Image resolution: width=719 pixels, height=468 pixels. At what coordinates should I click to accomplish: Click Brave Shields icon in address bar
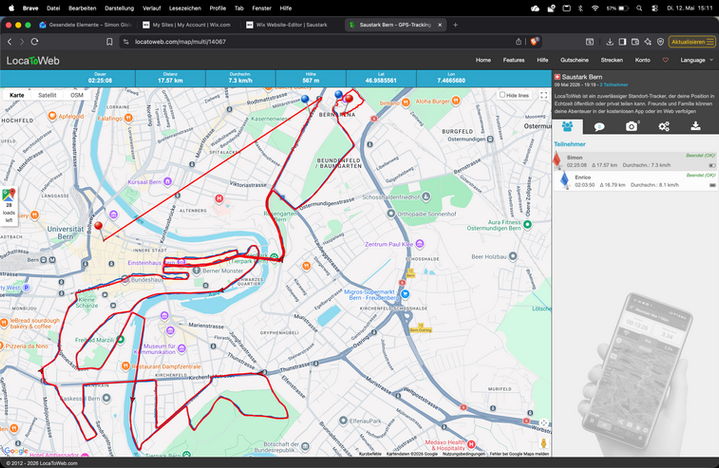point(534,42)
